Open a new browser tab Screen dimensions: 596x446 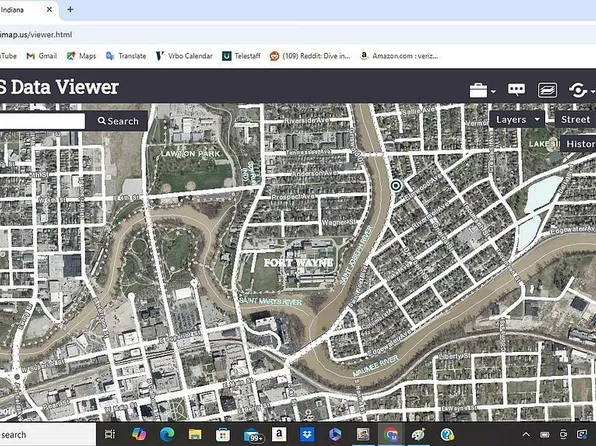tap(70, 10)
